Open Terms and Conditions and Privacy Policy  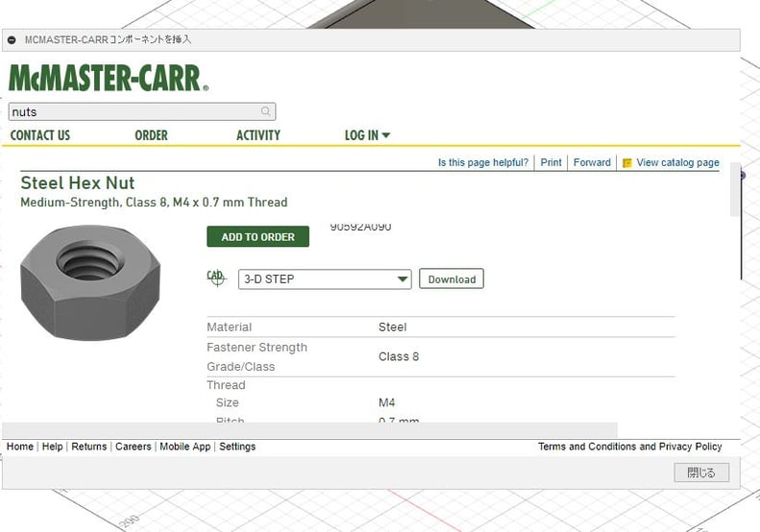(630, 447)
